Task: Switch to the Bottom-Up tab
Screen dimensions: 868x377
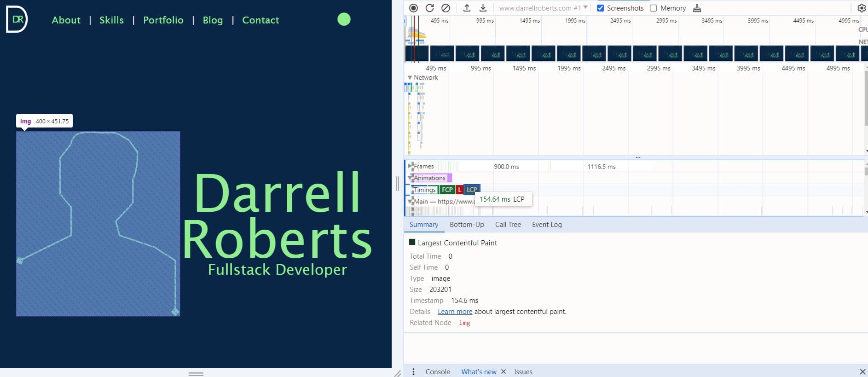Action: point(467,225)
